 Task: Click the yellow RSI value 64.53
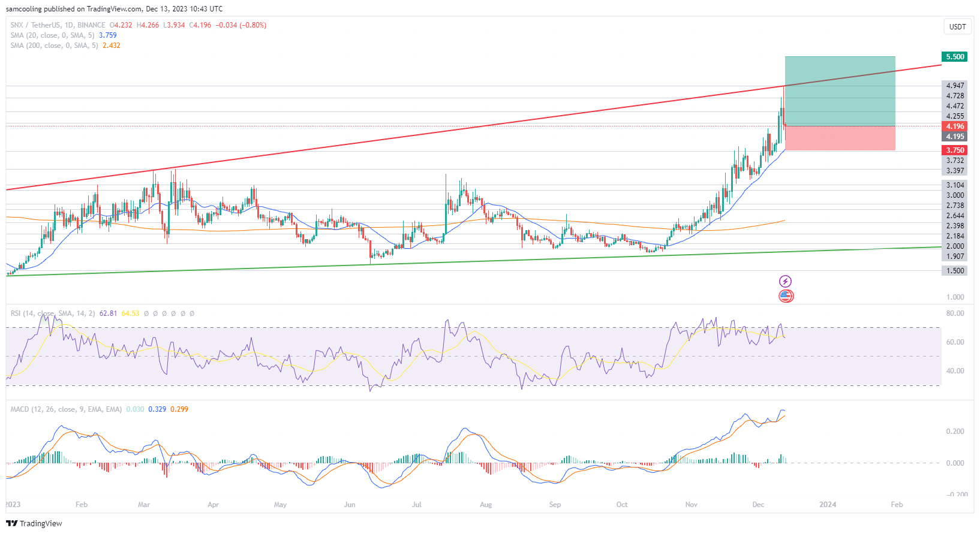pyautogui.click(x=130, y=313)
